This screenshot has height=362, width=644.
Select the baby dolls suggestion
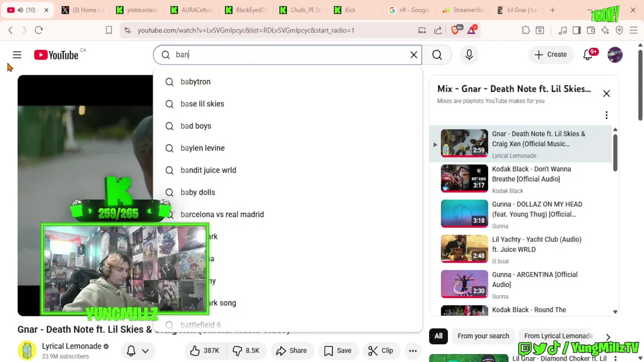(x=287, y=192)
